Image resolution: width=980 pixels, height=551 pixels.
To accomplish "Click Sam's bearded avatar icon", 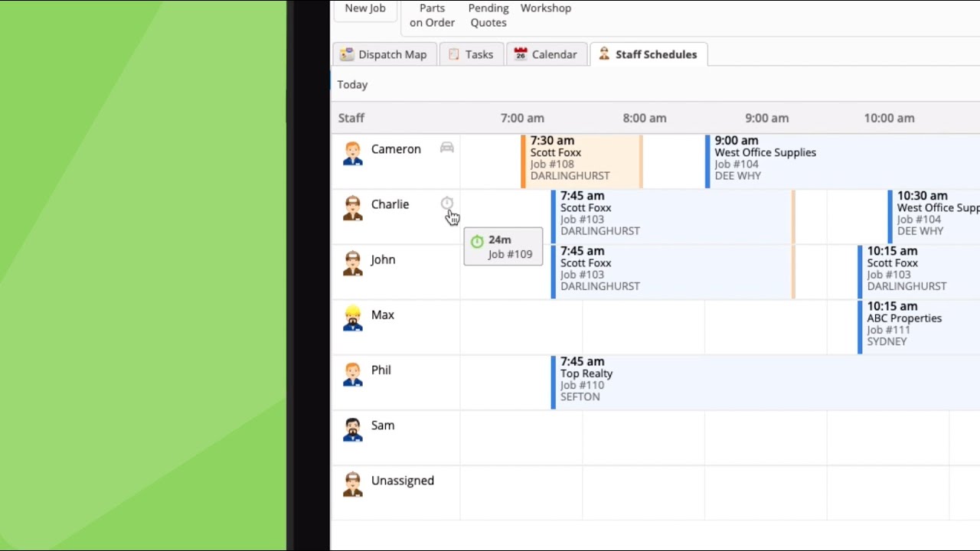I will [x=352, y=429].
